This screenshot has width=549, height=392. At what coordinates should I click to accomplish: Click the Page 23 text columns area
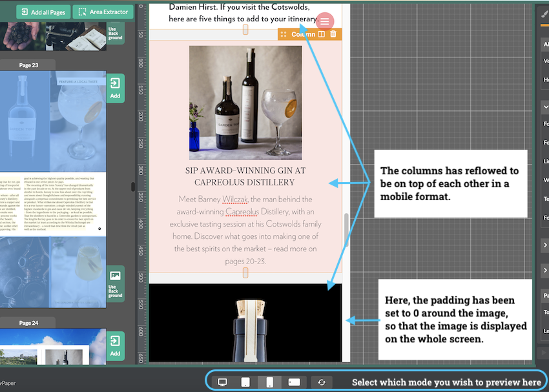[x=53, y=203]
